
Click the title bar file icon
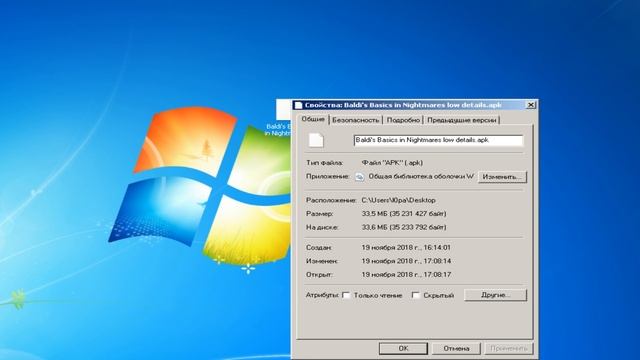(298, 105)
